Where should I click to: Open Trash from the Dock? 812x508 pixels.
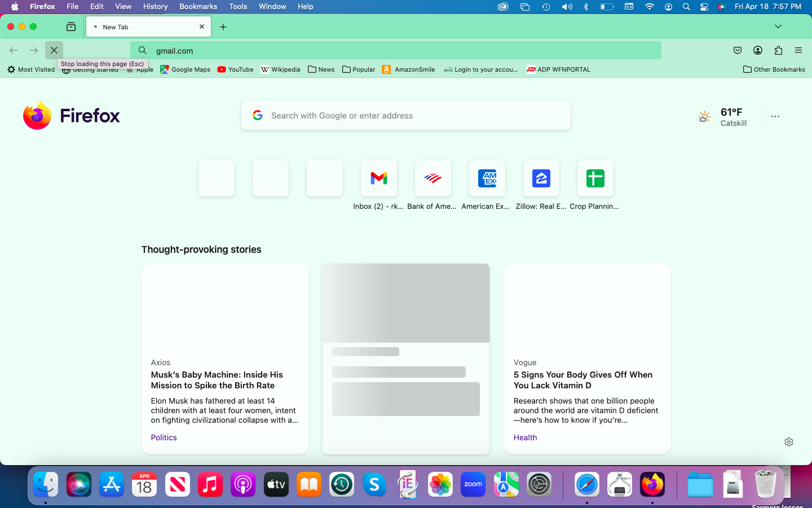766,484
